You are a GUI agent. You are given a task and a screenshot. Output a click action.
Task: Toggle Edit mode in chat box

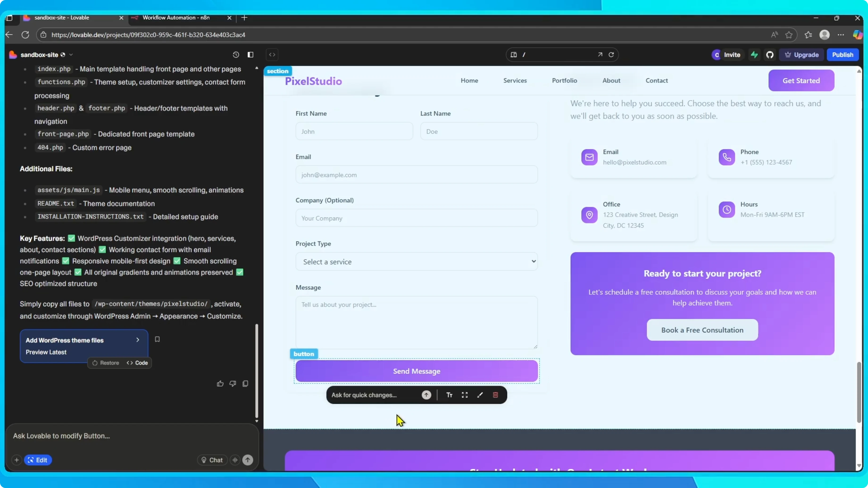coord(38,460)
